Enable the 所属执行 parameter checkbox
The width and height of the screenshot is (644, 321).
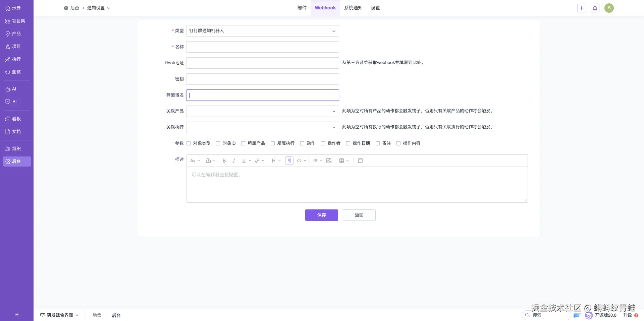[x=273, y=143]
